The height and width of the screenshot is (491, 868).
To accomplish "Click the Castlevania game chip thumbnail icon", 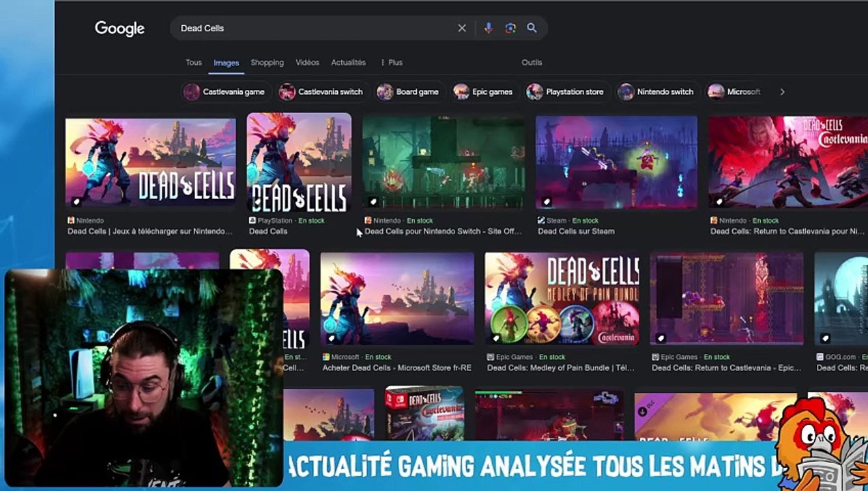I will pos(192,91).
